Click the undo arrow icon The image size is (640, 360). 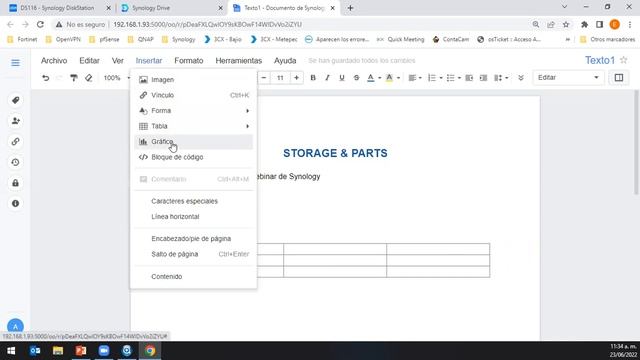[x=45, y=78]
